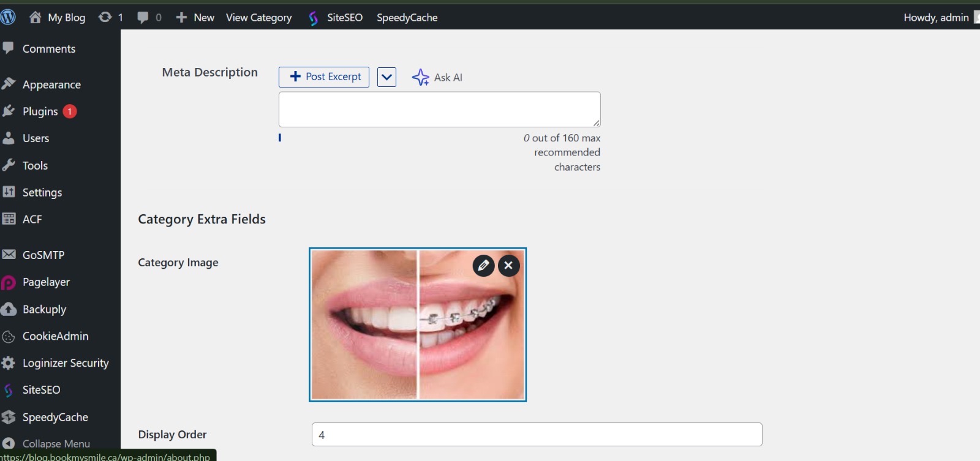This screenshot has height=461, width=980.
Task: Open Loginizer Security settings
Action: [65, 363]
